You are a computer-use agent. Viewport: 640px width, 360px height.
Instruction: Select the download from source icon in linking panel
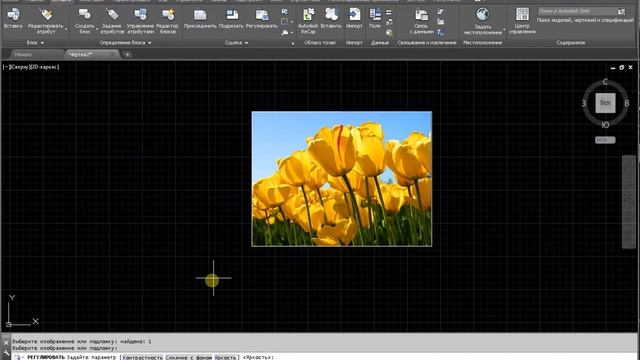point(441,11)
